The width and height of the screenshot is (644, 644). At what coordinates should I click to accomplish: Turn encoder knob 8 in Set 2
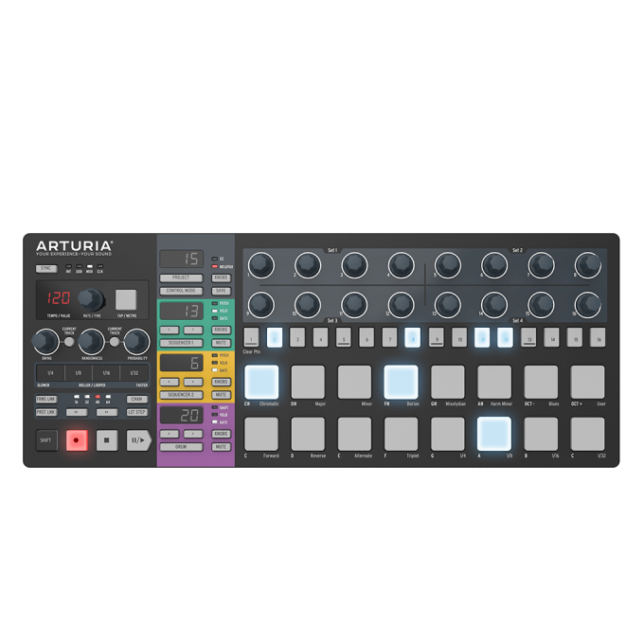(588, 265)
